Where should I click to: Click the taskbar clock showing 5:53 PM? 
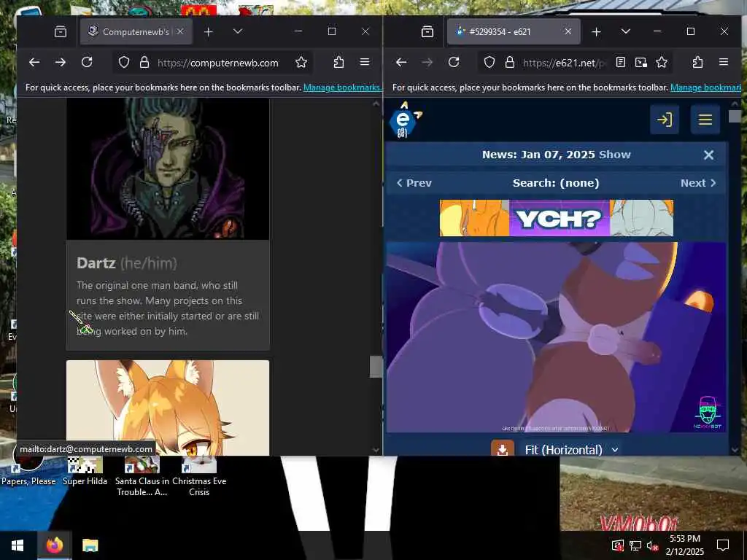[684, 545]
